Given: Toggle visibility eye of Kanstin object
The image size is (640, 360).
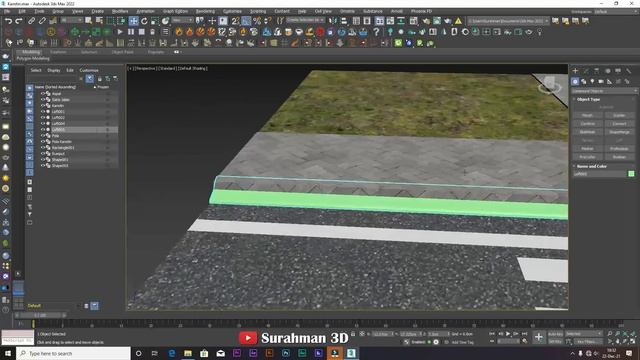Looking at the screenshot, I should pyautogui.click(x=42, y=105).
